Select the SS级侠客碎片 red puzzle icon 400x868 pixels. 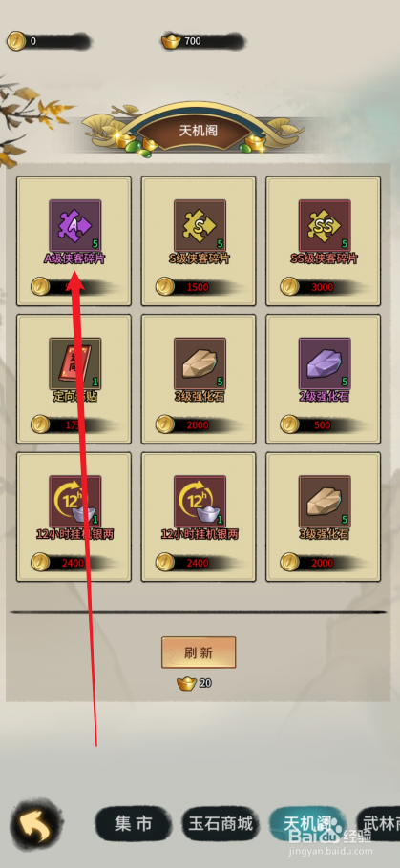325,225
